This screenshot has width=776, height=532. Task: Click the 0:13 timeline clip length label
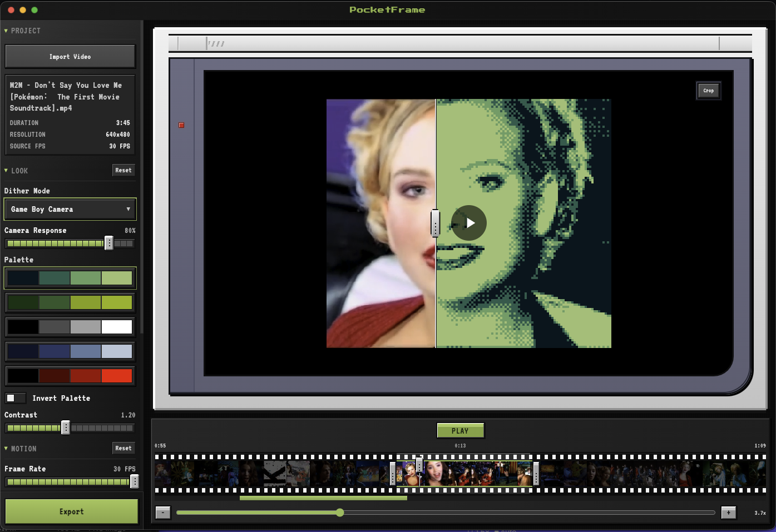tap(460, 446)
